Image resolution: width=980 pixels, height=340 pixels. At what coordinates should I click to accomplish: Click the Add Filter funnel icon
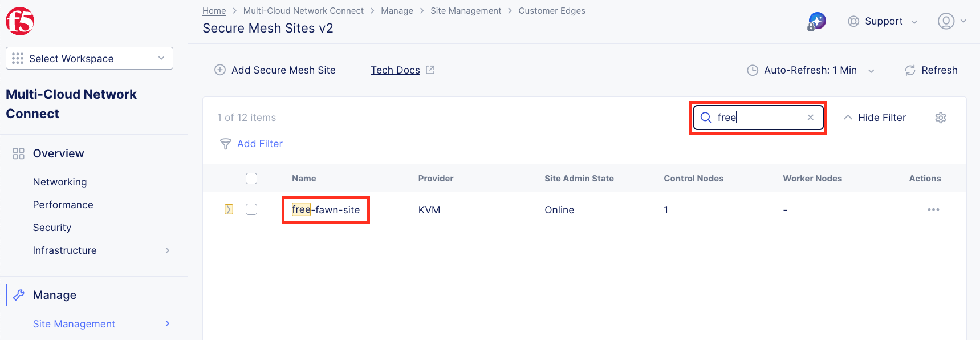226,144
